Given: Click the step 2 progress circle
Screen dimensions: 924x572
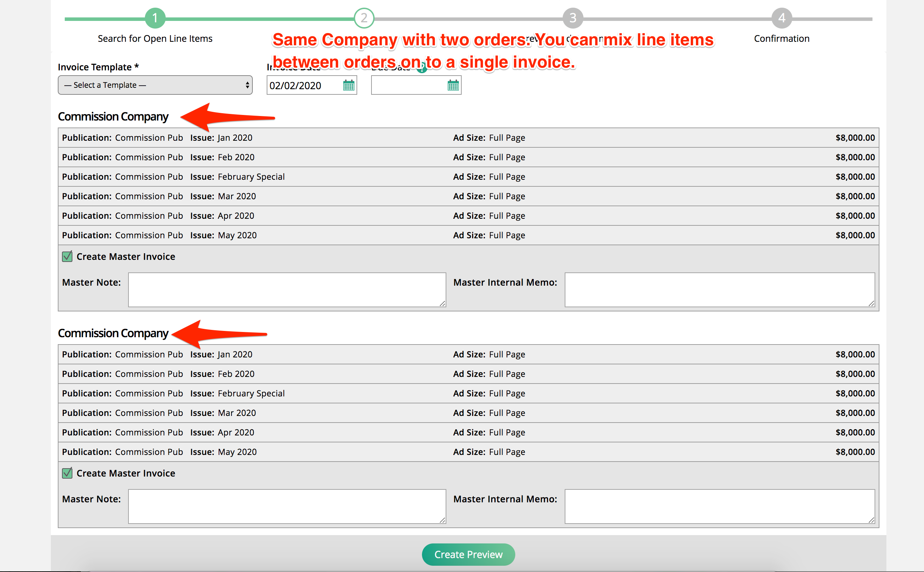Looking at the screenshot, I should (364, 17).
